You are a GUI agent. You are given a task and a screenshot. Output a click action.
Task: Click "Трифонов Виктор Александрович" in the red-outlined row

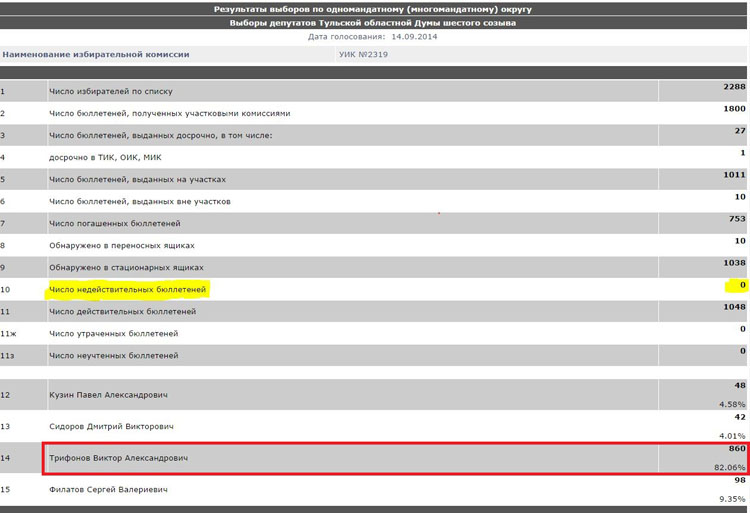pyautogui.click(x=117, y=459)
